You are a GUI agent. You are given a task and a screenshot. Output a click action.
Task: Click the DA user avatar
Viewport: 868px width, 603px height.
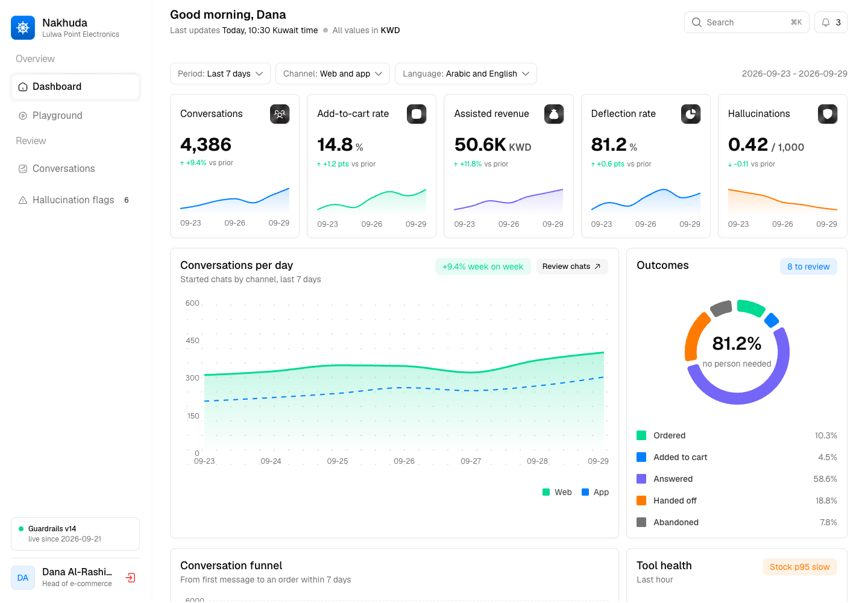coord(23,578)
